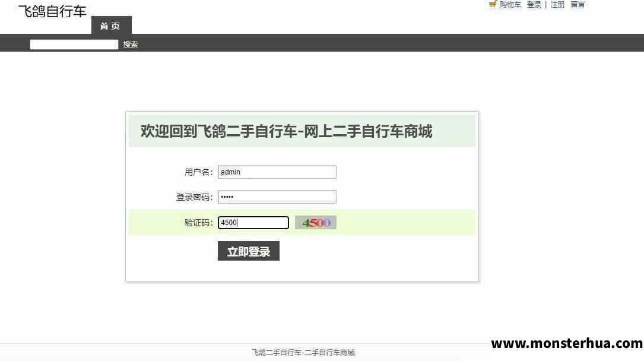Click the search input field

click(x=74, y=45)
